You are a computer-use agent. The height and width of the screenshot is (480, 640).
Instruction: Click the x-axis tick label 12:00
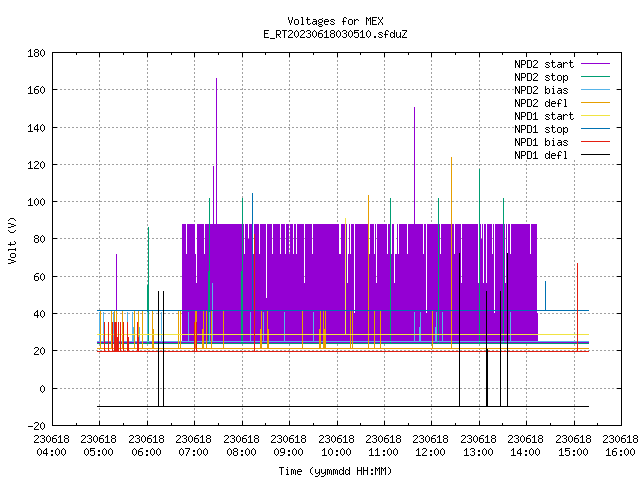pos(431,452)
